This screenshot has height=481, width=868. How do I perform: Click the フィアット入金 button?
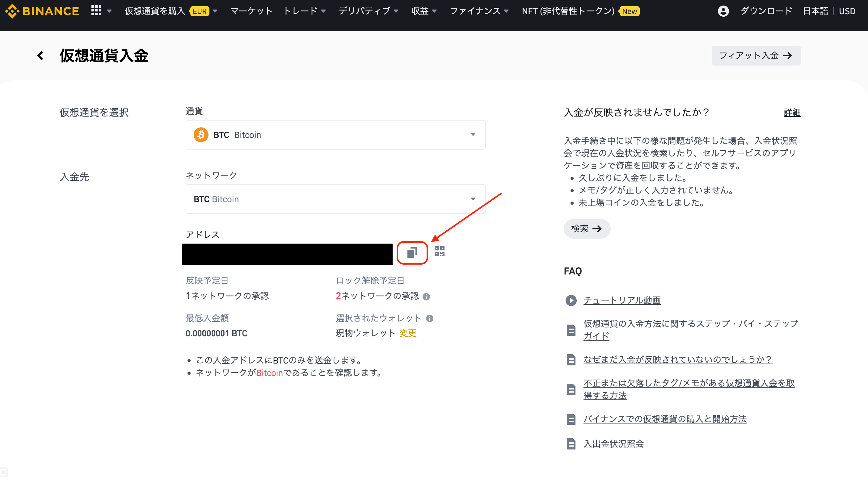[756, 56]
